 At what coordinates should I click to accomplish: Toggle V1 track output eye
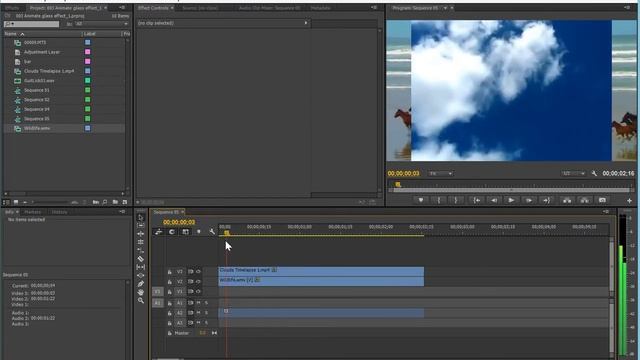(x=198, y=291)
